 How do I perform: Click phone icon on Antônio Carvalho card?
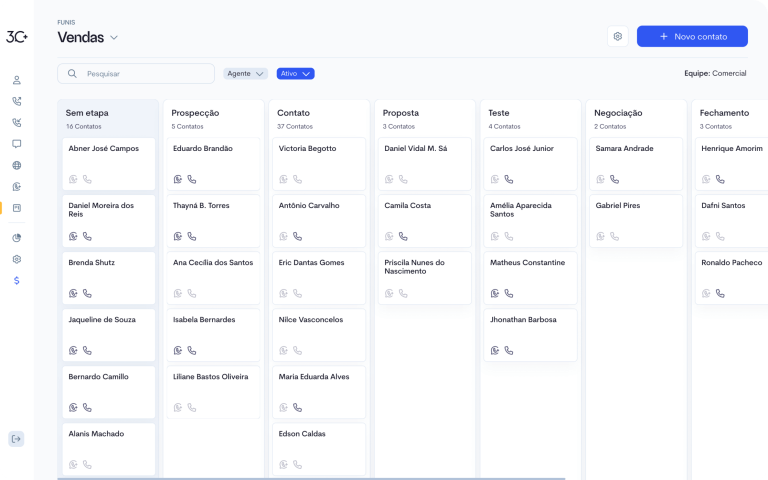[297, 236]
